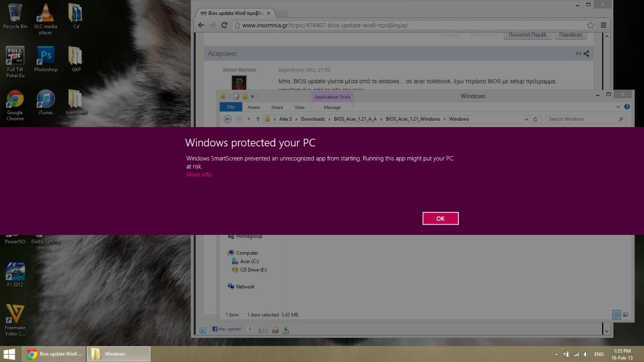Select the transcend folder icon
This screenshot has width=644, height=362.
click(76, 102)
